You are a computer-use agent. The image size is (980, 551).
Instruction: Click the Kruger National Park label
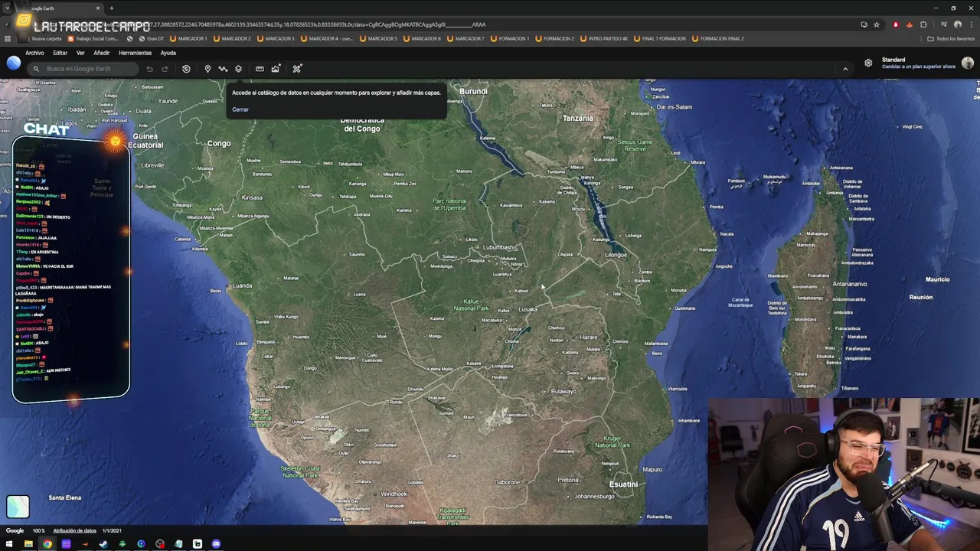coord(612,442)
